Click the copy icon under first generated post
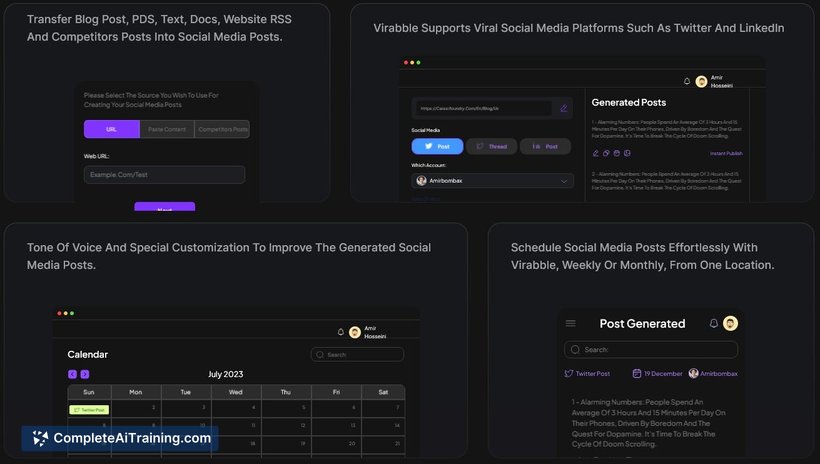Viewport: 820px width, 464px height. tap(606, 153)
